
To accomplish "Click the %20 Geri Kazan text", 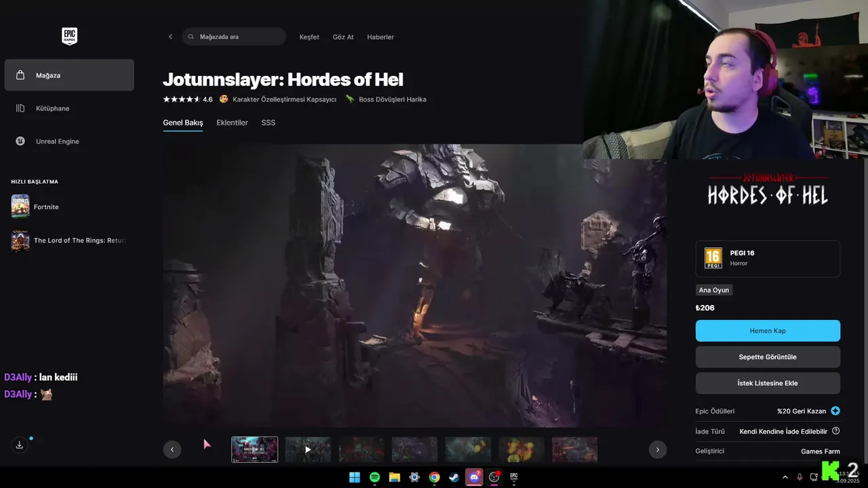I will click(802, 411).
